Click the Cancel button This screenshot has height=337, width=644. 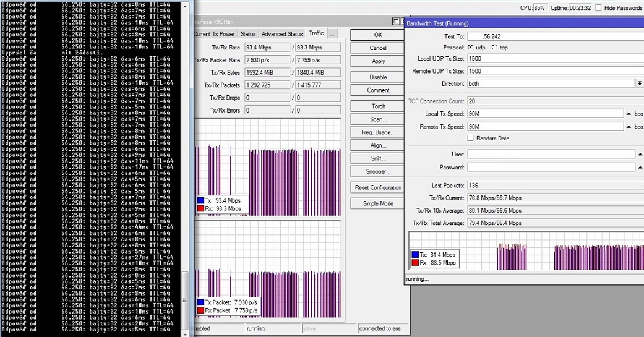378,48
